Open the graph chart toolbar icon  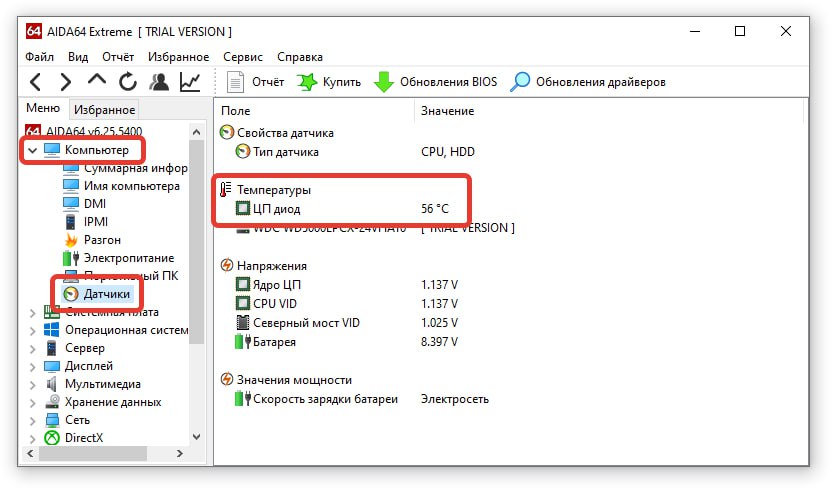[189, 82]
